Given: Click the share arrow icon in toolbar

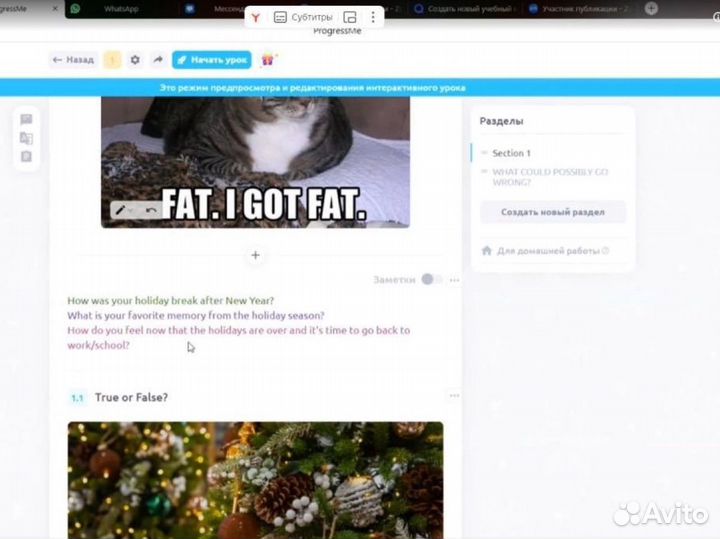Looking at the screenshot, I should coord(157,60).
